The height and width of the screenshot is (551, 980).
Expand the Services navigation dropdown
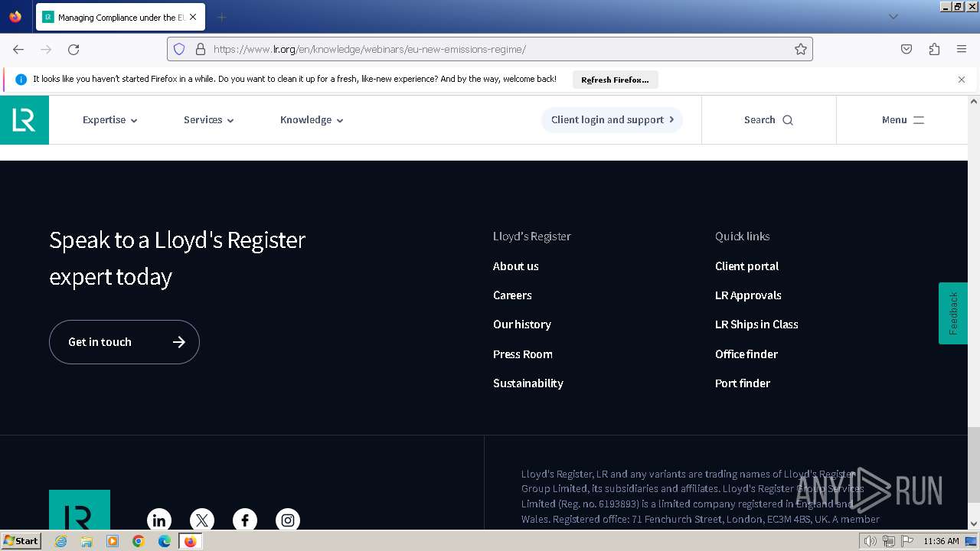(x=209, y=120)
